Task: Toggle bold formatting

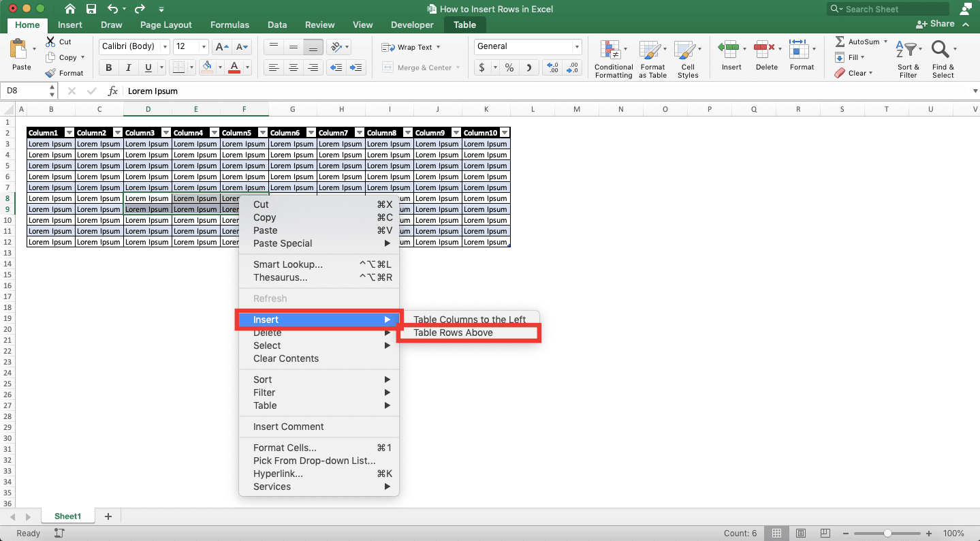Action: tap(108, 67)
